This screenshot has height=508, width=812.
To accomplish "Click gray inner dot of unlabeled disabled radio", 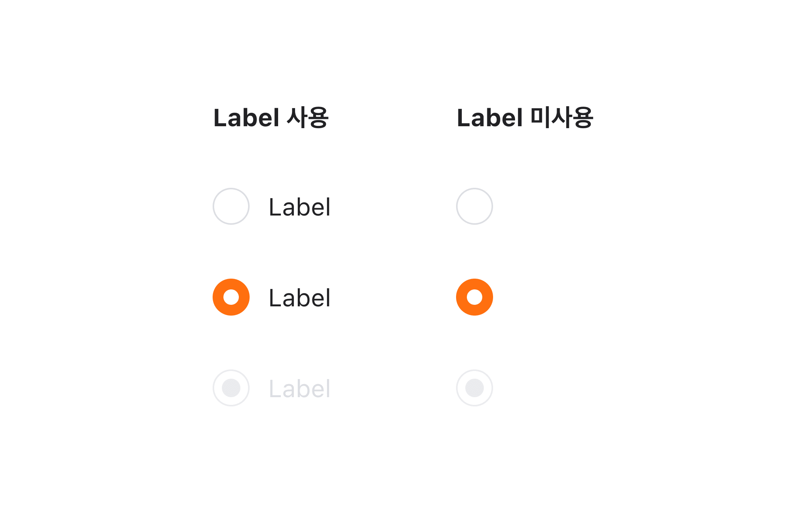I will pos(475,388).
